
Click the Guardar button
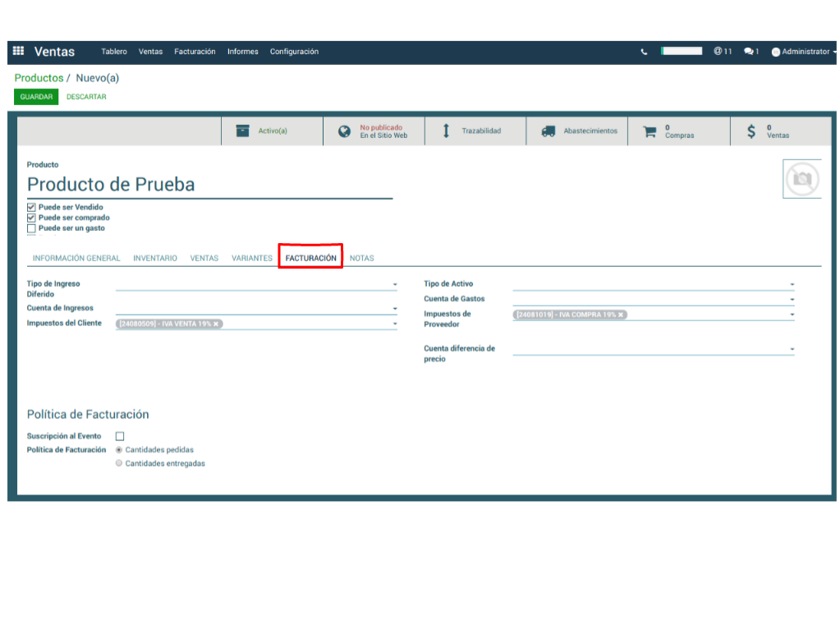pyautogui.click(x=36, y=97)
